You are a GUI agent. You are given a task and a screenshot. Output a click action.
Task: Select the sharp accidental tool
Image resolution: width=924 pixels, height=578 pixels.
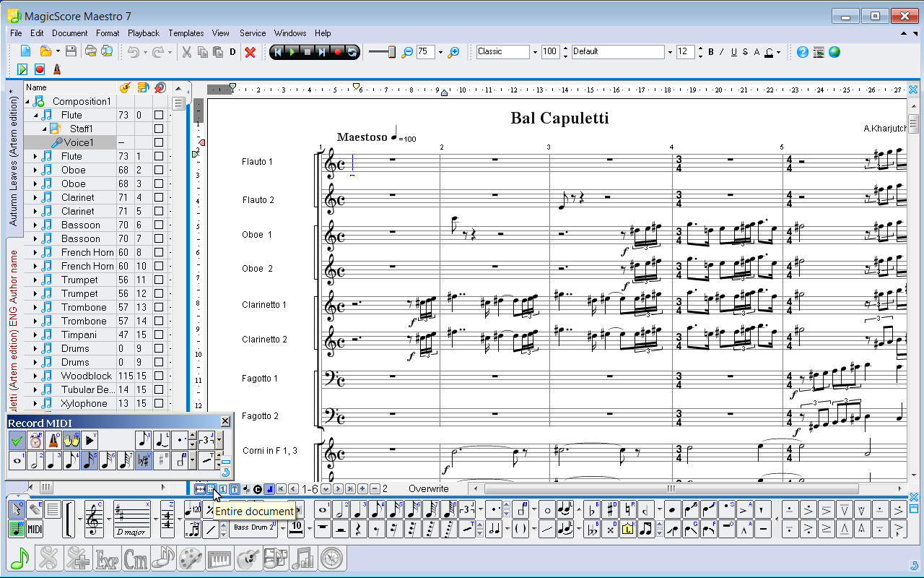[x=610, y=509]
